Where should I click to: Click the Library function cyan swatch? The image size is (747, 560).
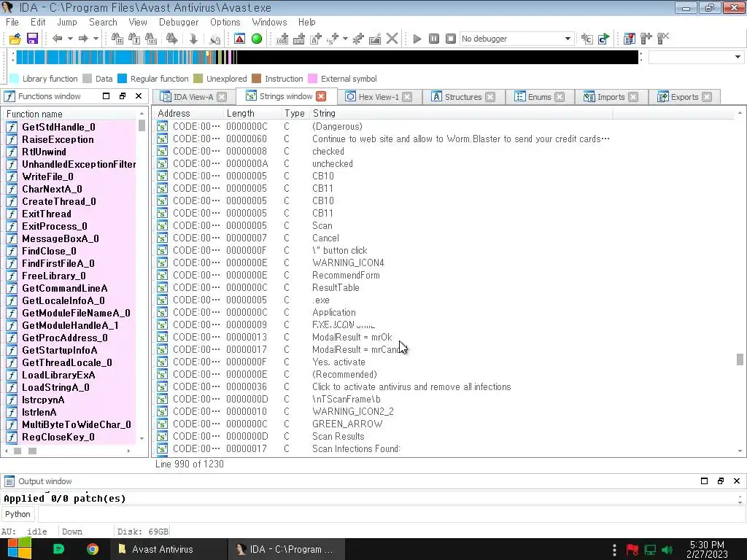pyautogui.click(x=15, y=79)
